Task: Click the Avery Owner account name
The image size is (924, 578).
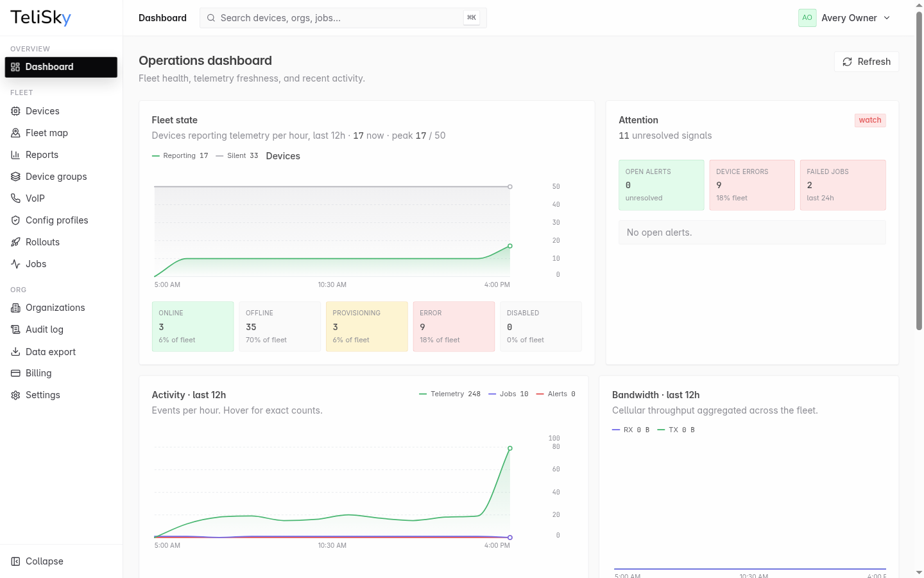Action: (849, 18)
